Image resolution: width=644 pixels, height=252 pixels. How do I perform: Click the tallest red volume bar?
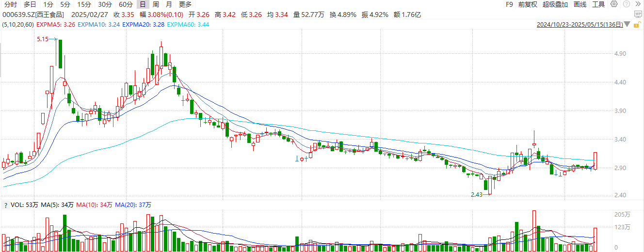(534, 230)
